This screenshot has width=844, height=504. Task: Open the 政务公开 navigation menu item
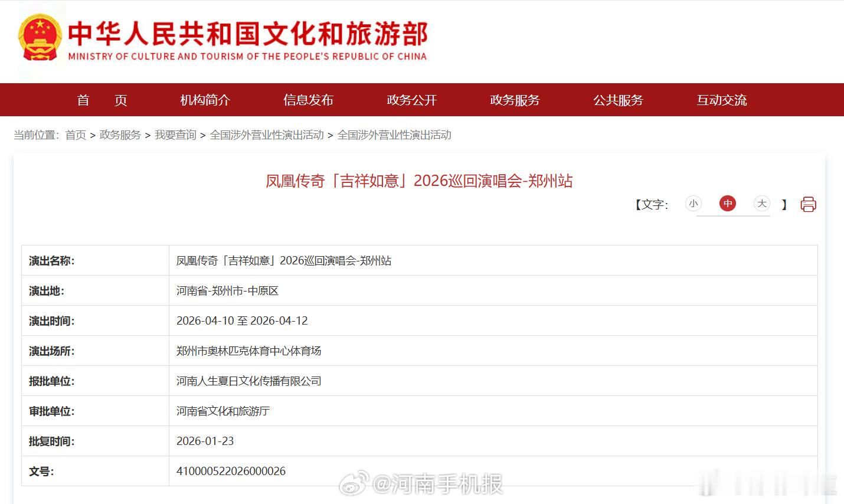(411, 100)
